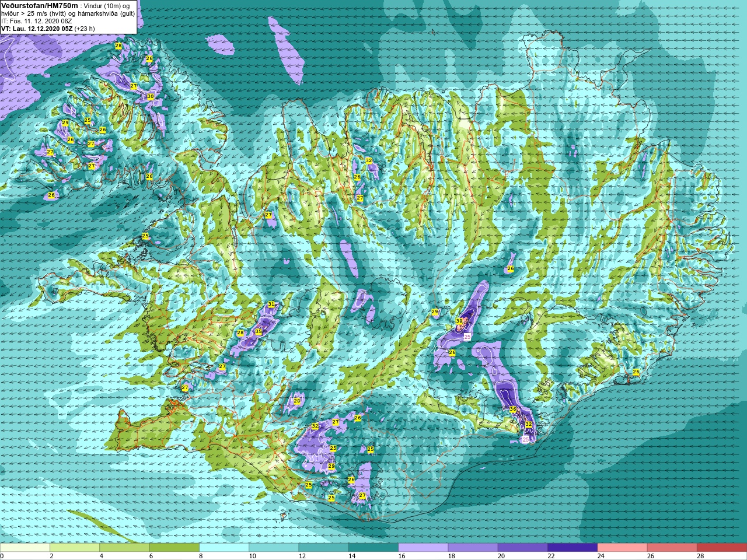Click the yellow 30 gust label in Westfjords
The height and width of the screenshot is (560, 747).
(151, 96)
